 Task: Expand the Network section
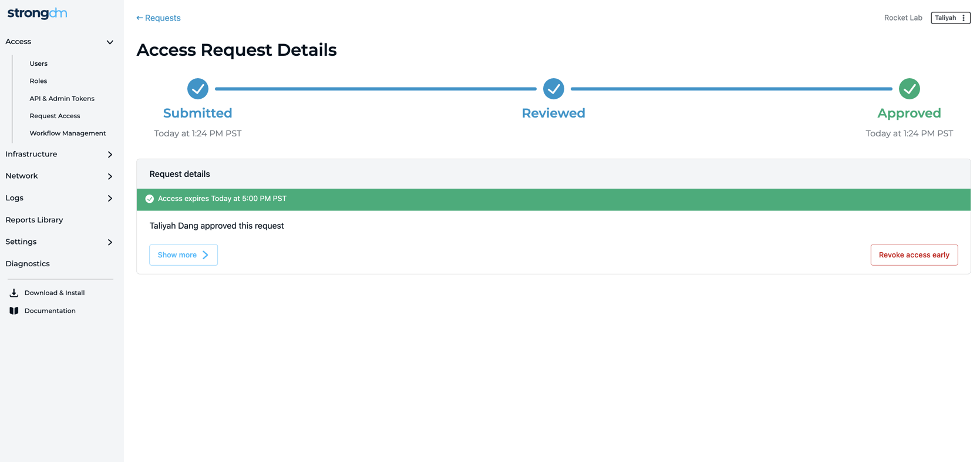point(110,176)
